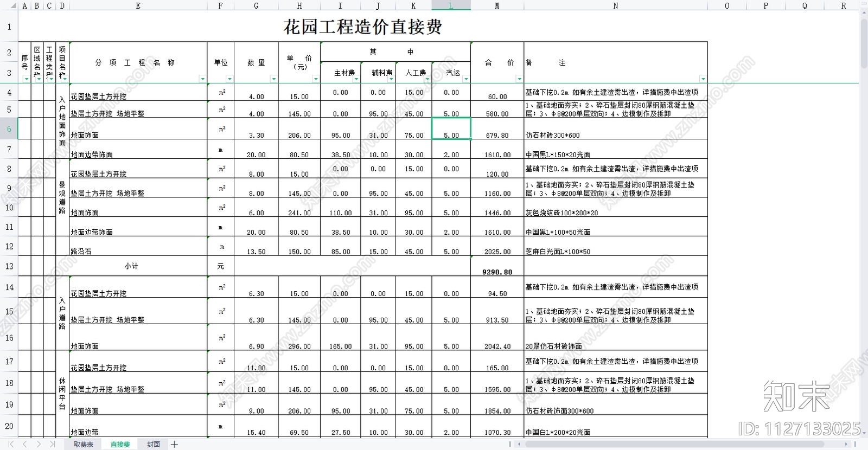868x450 pixels.
Task: Open the 序号 column filter dropdown
Action: [27, 79]
